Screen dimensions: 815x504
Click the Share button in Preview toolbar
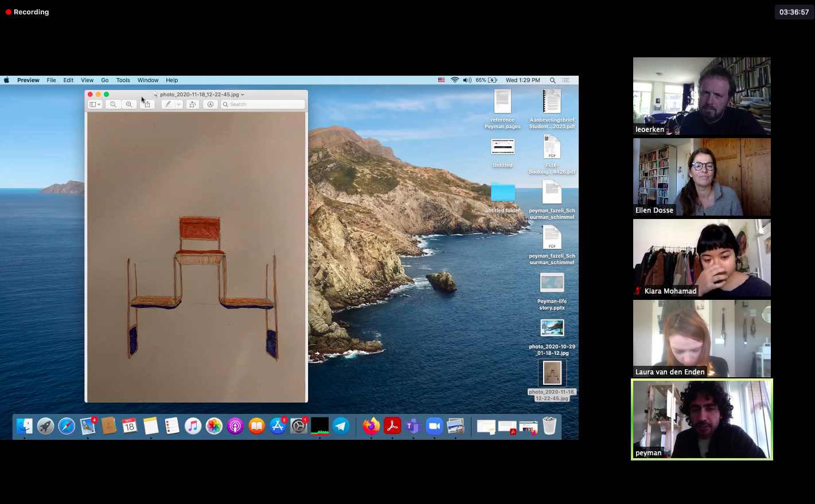(x=147, y=104)
